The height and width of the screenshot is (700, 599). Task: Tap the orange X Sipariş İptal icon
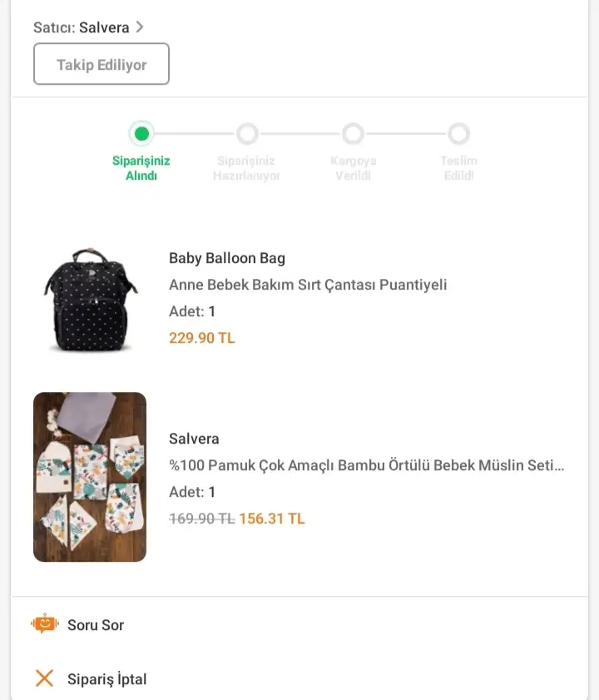click(x=45, y=678)
